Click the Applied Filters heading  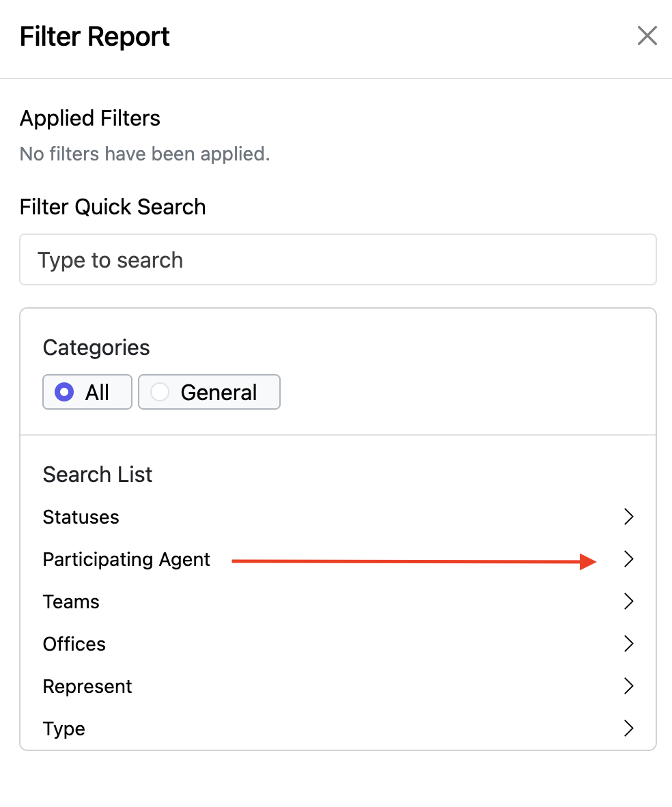tap(89, 118)
